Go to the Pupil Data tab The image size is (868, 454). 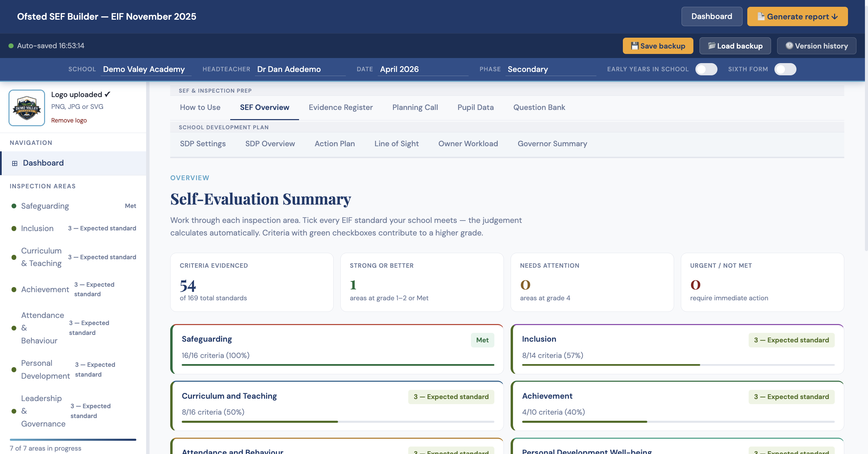click(x=475, y=107)
